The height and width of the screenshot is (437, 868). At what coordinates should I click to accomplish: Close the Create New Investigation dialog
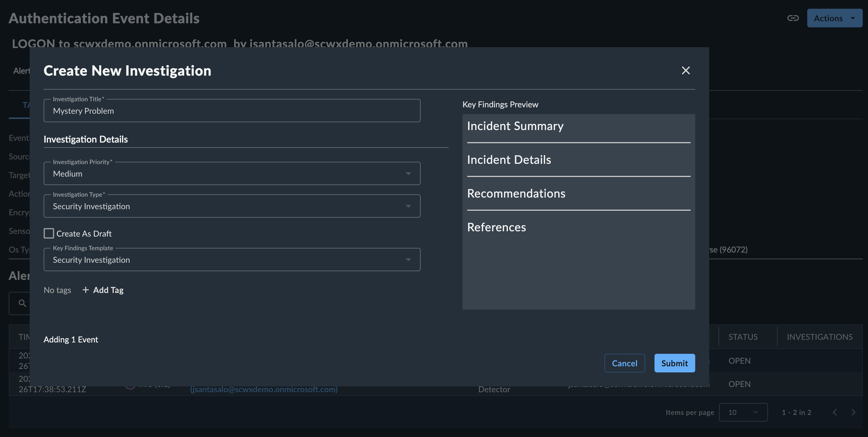tap(686, 70)
